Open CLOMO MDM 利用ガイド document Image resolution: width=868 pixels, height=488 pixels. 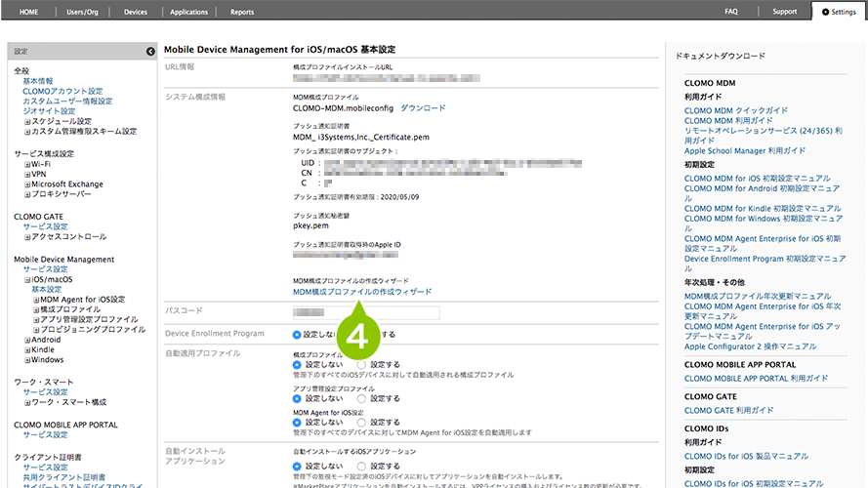(728, 121)
